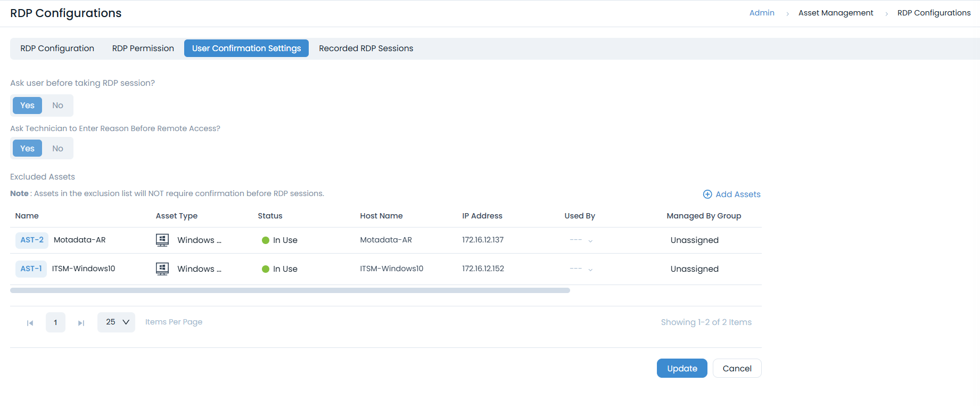
Task: Click the Windows asset icon for ITSM-Windows10
Action: coord(162,269)
